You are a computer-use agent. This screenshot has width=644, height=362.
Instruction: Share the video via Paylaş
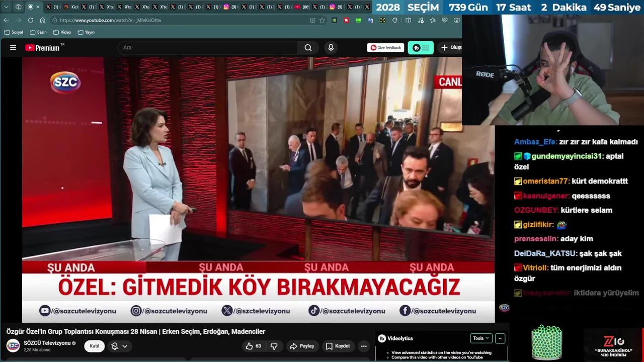pyautogui.click(x=302, y=346)
